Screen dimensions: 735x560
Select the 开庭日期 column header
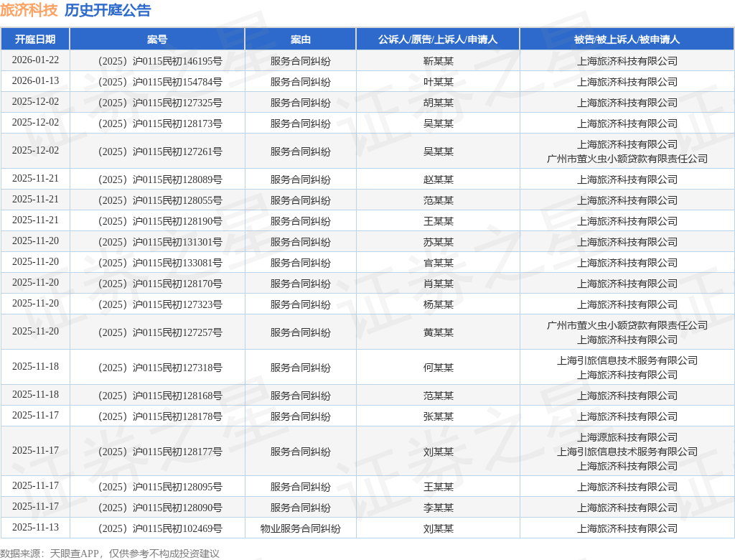click(x=35, y=39)
